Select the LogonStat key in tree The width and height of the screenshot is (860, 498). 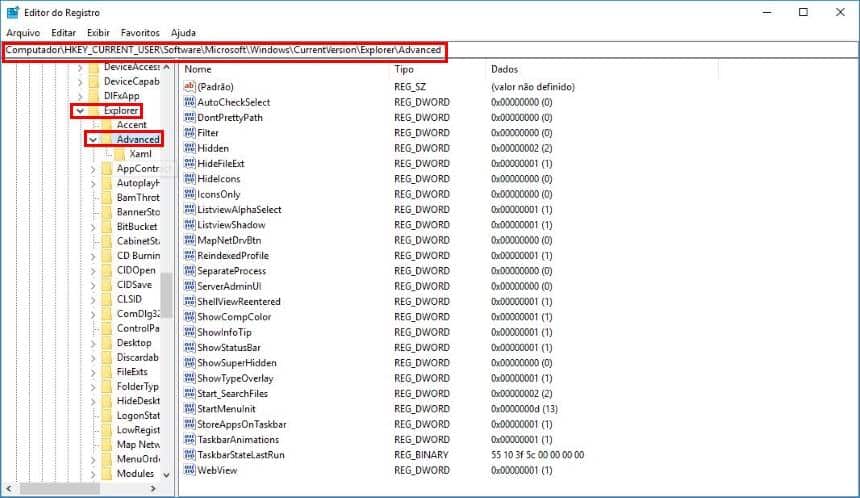coord(138,416)
